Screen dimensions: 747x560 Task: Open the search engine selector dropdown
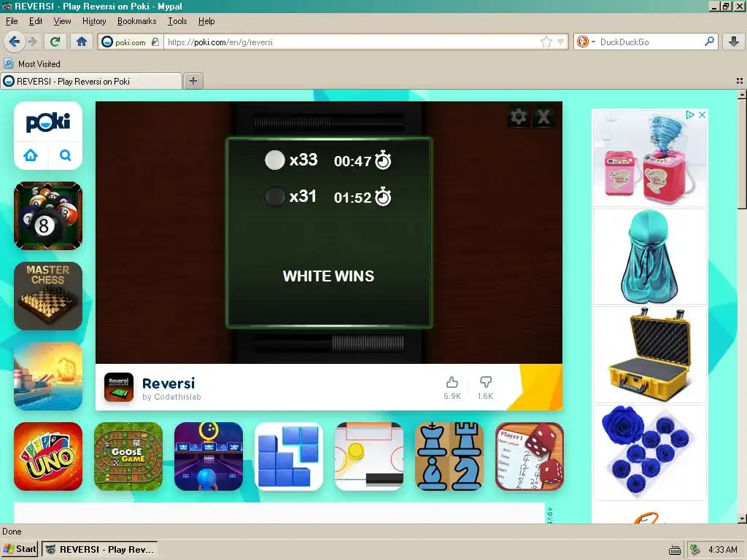(586, 42)
